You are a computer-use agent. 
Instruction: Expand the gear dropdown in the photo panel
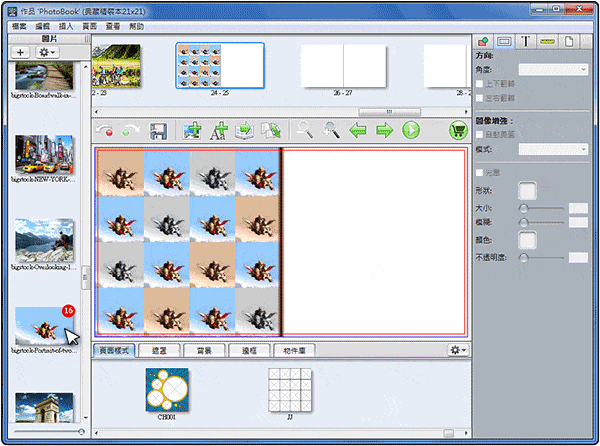47,51
